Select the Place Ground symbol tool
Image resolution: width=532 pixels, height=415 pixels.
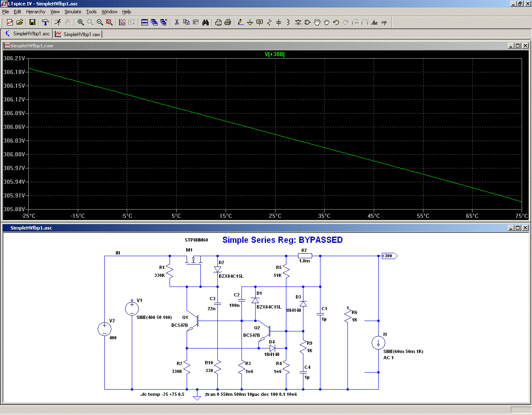coord(250,22)
